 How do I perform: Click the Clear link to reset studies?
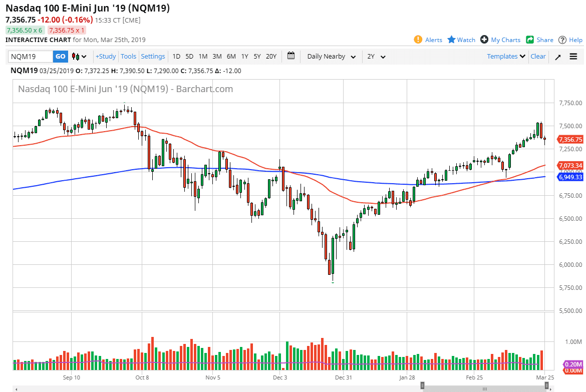coord(538,57)
